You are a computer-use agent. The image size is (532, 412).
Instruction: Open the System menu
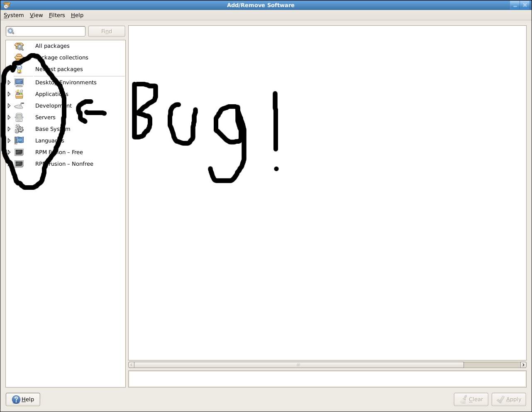click(x=14, y=15)
